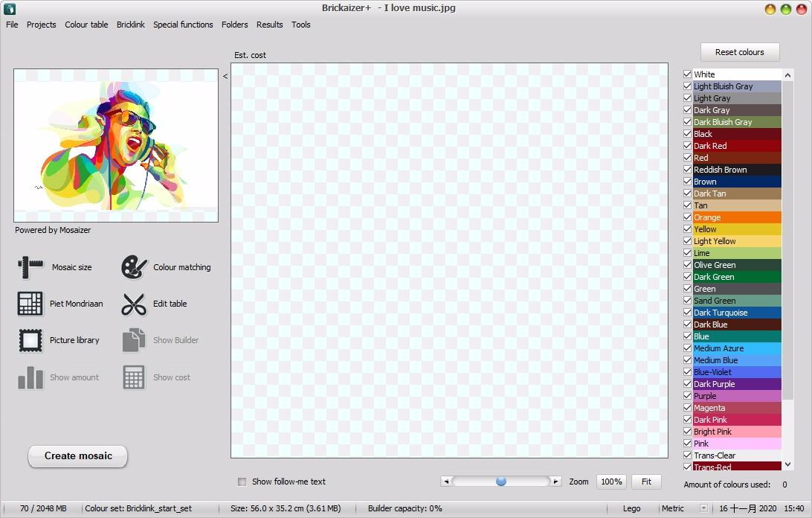Collapse the preview panel with the < arrow
812x518 pixels.
[x=225, y=76]
